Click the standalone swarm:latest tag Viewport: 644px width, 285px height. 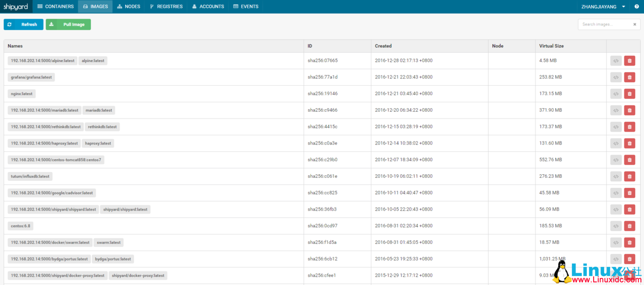[x=109, y=242]
